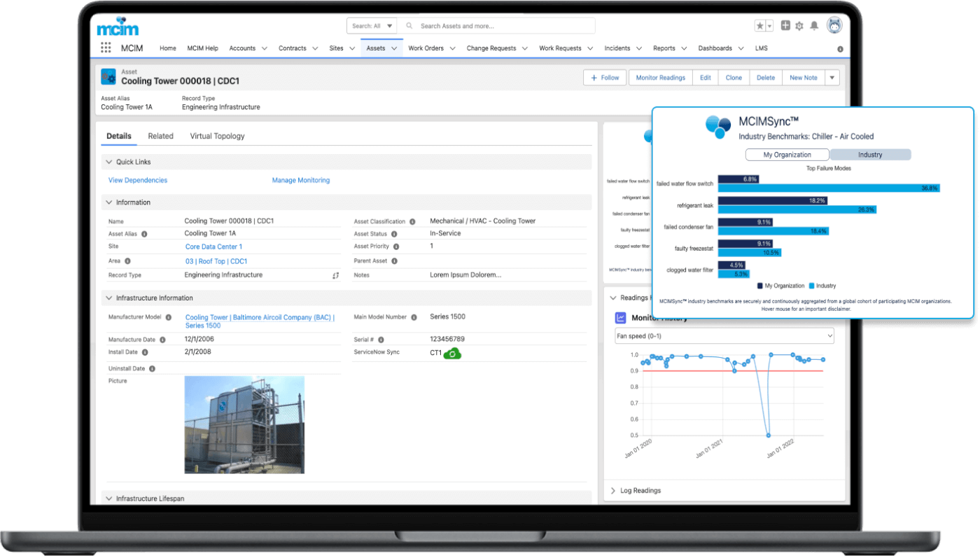Open the app launcher grid icon

[x=106, y=48]
